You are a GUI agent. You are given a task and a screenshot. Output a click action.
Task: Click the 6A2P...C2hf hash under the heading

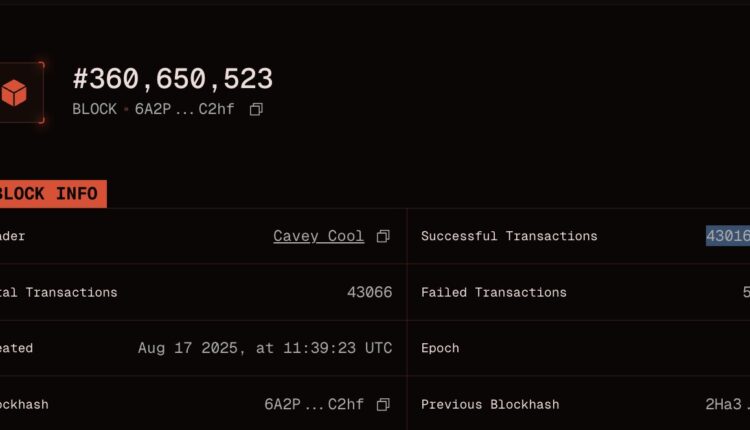(185, 109)
